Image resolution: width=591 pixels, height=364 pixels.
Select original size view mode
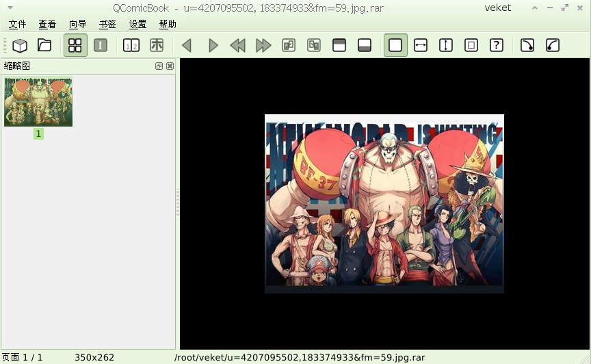coord(395,45)
